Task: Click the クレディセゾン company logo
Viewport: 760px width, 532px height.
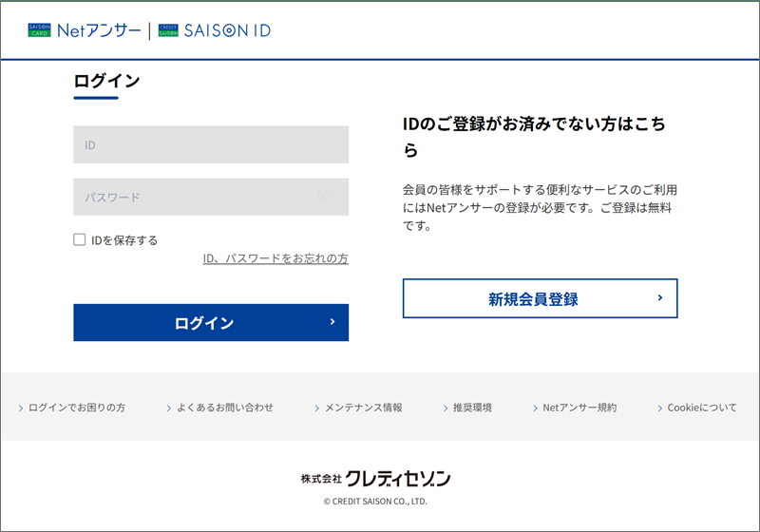Action: (x=375, y=479)
